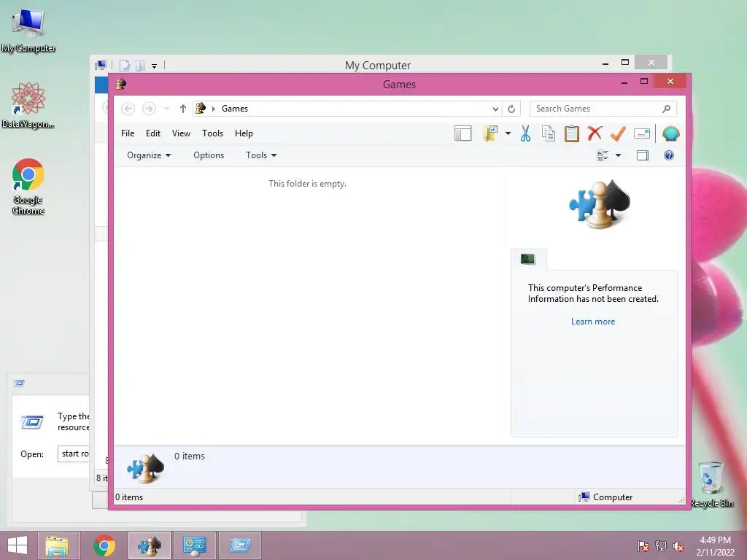
Task: Click the red X Delete icon
Action: pyautogui.click(x=595, y=133)
